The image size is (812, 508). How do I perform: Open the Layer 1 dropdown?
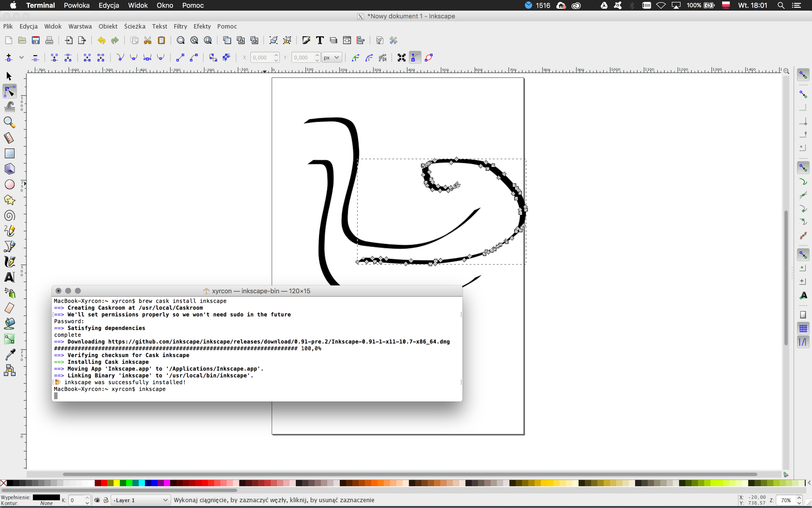tap(140, 500)
